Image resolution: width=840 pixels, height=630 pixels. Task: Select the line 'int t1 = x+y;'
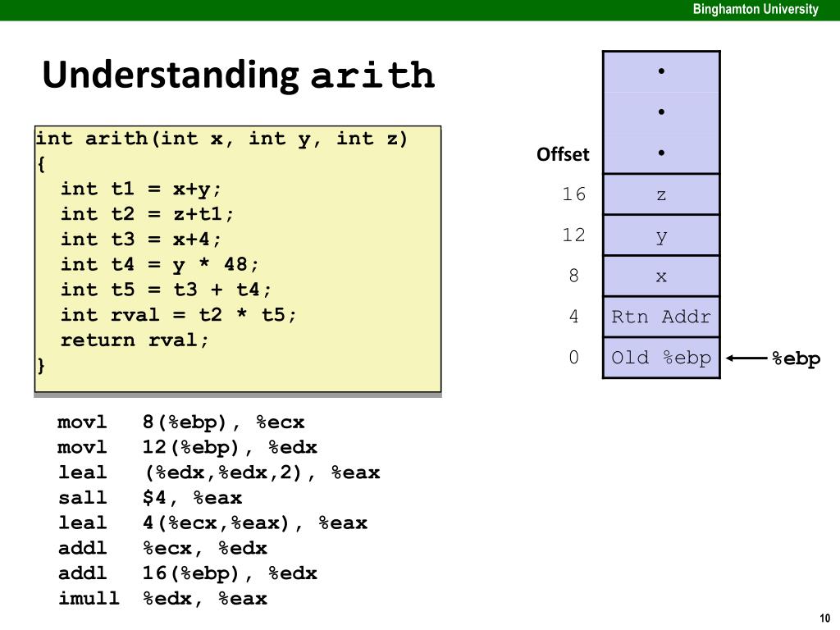point(140,189)
